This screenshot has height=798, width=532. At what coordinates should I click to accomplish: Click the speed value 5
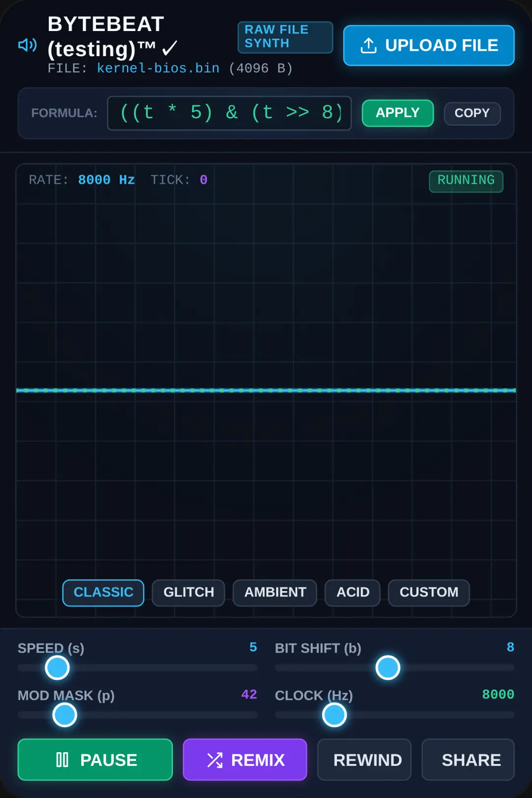tap(253, 647)
